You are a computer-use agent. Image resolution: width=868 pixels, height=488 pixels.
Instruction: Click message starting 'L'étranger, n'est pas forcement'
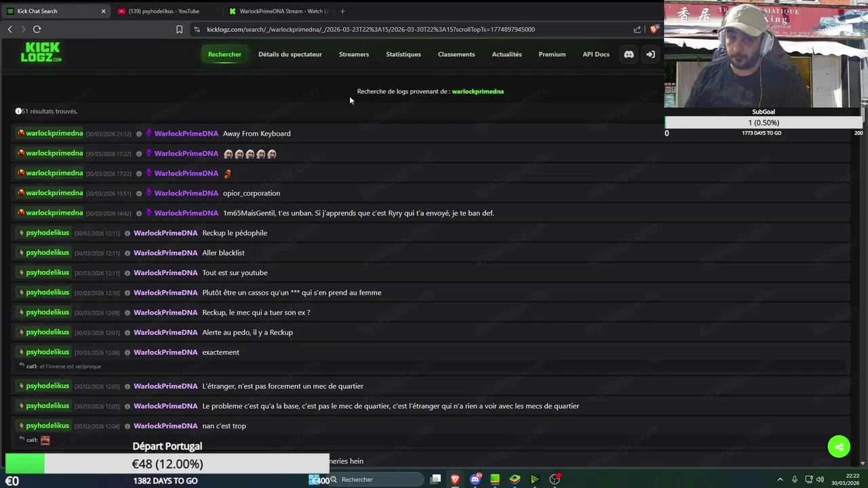tap(283, 386)
